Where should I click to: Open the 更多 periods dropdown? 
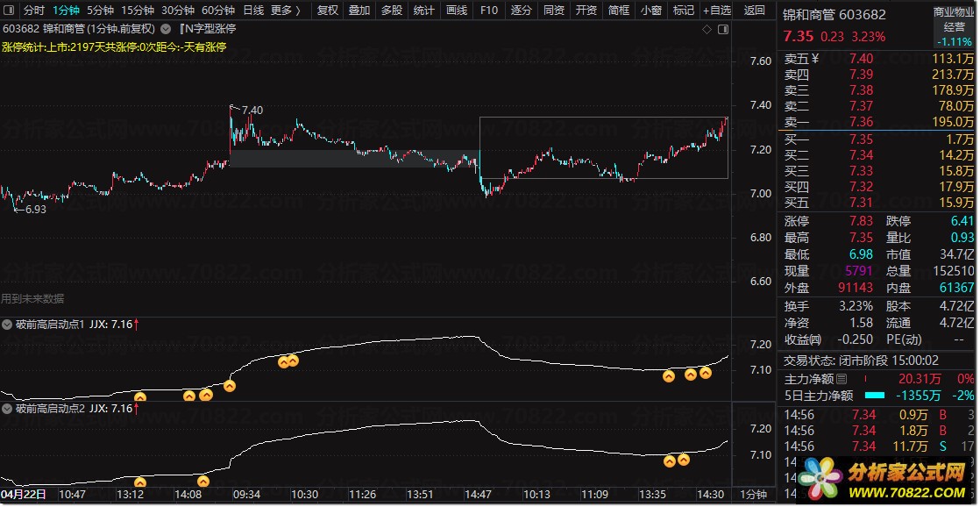coord(285,11)
